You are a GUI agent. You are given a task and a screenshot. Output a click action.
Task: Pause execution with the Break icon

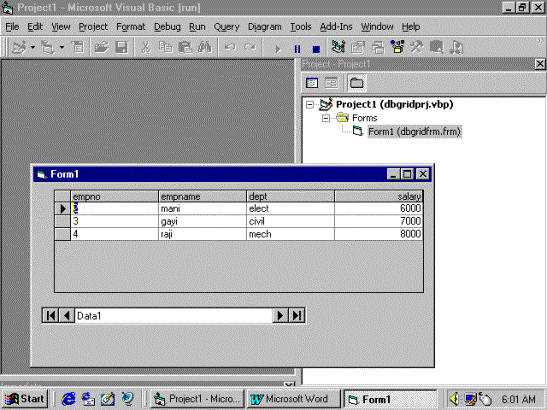pos(297,49)
